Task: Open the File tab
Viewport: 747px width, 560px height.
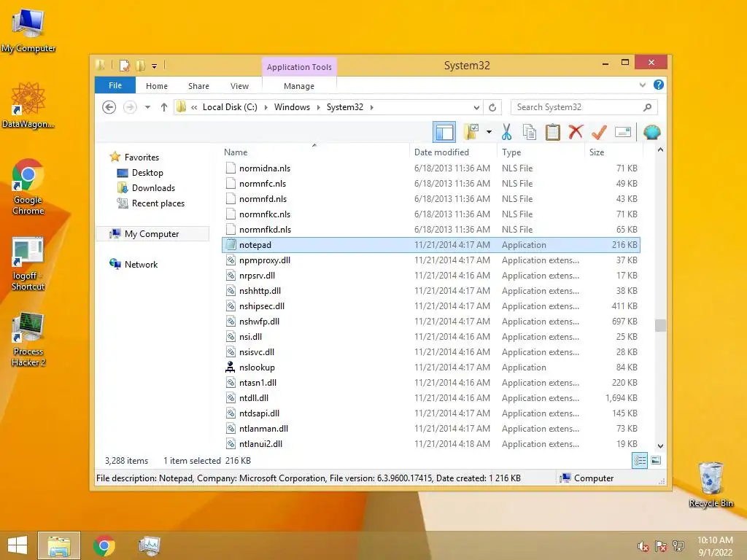Action: [115, 85]
